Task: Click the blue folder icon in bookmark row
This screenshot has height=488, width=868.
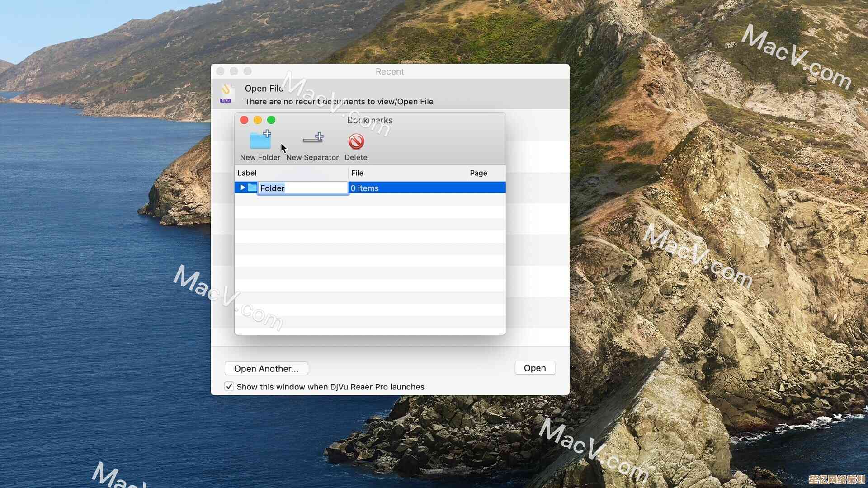Action: [252, 188]
